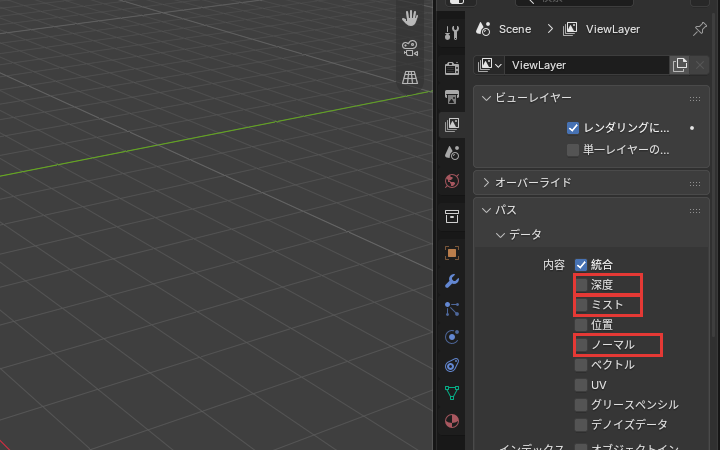Viewport: 720px width, 450px height.
Task: Enable the 深度 pass checkbox
Action: click(x=581, y=285)
